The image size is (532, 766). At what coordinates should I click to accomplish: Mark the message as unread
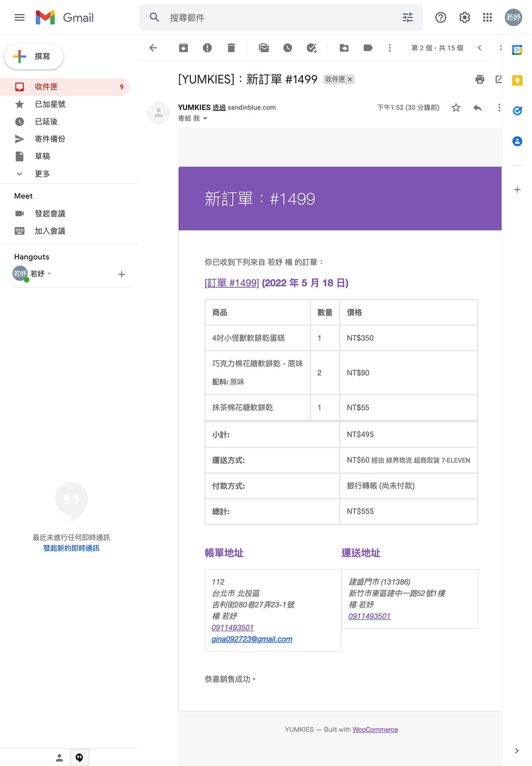coord(264,48)
